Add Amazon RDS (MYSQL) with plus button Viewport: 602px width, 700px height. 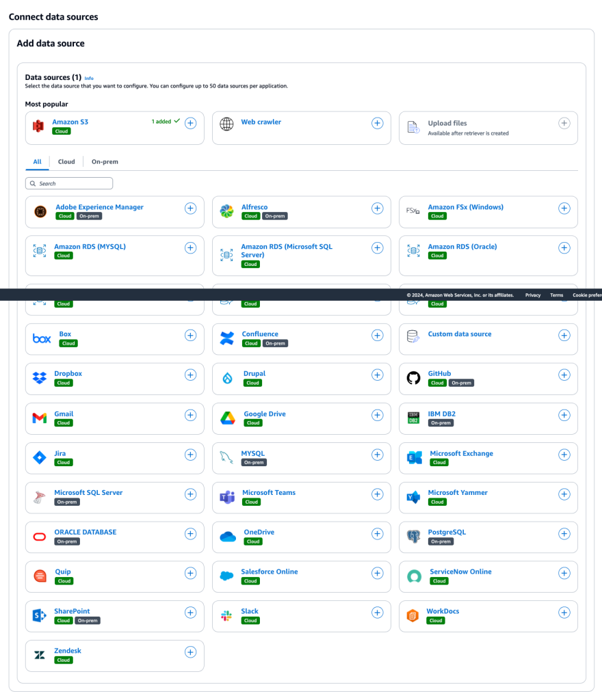[x=191, y=247]
